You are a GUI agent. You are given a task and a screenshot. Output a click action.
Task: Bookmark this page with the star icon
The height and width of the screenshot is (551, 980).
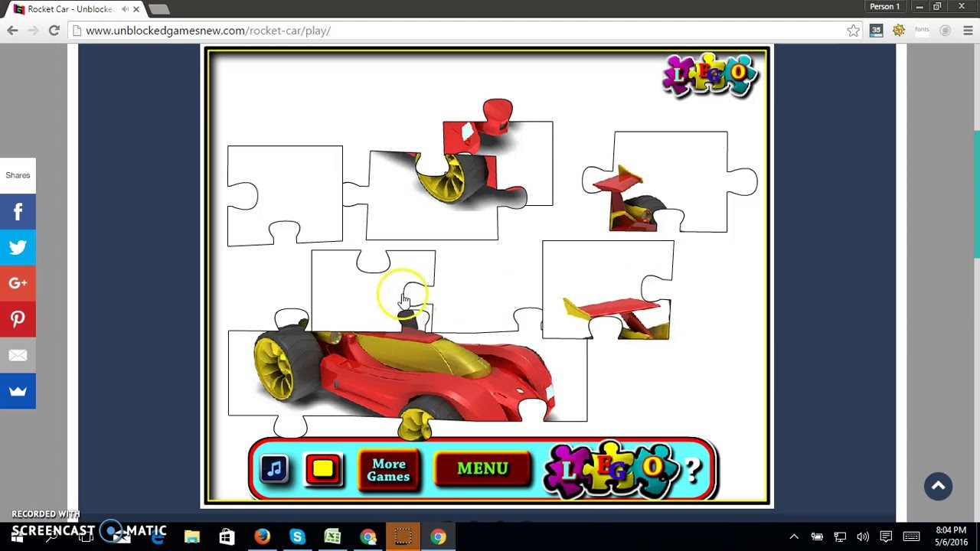point(853,31)
